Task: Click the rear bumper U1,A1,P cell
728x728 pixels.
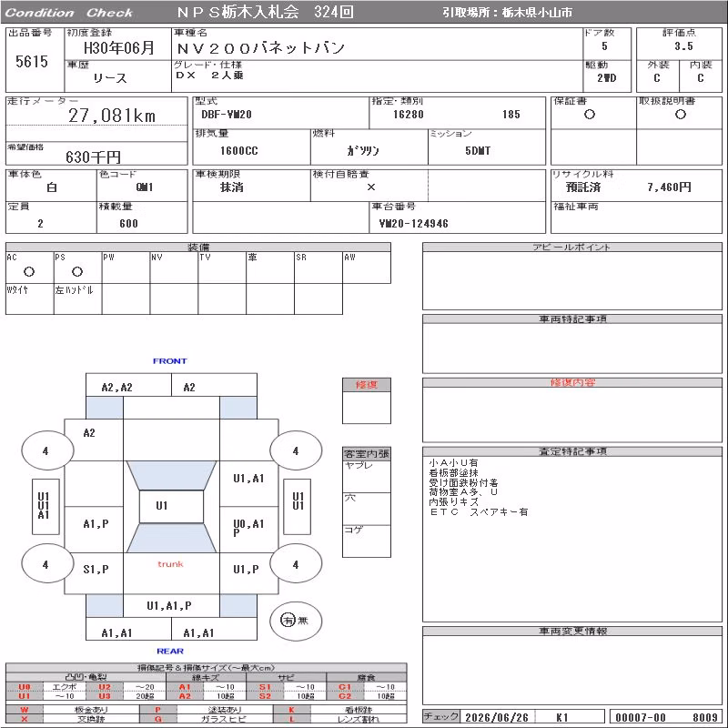Action: [171, 606]
